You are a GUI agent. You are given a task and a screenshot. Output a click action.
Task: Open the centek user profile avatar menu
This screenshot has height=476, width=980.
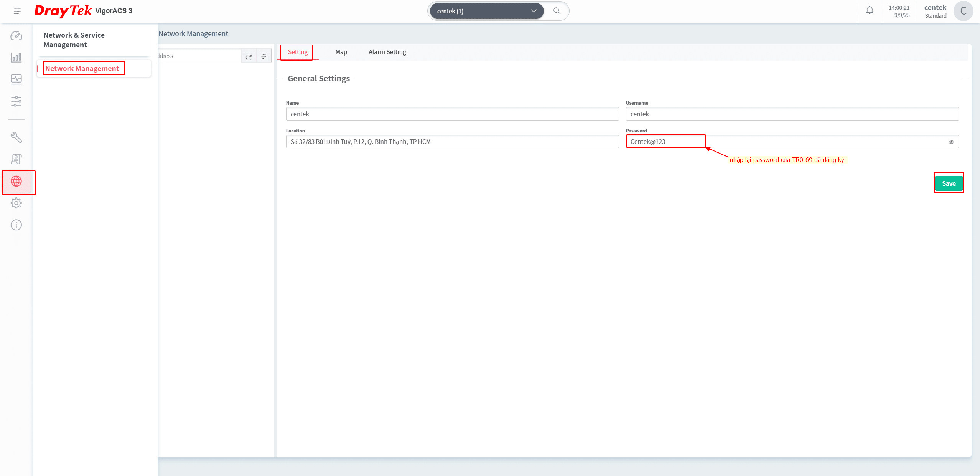(963, 11)
